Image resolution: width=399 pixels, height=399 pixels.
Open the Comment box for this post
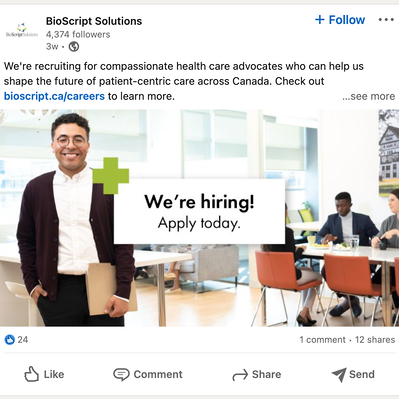click(148, 374)
